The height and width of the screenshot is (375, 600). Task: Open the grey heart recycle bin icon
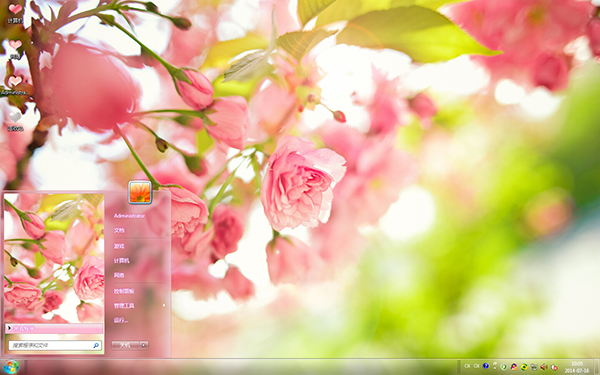point(15,117)
